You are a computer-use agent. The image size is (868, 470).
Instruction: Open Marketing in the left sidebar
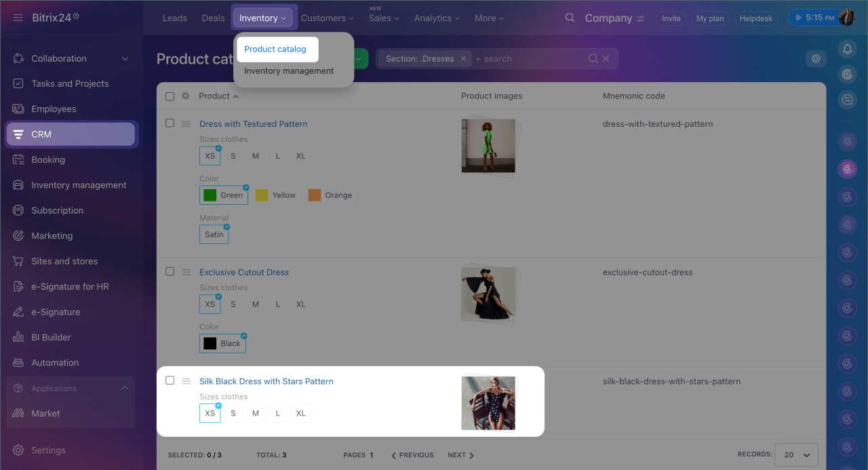click(x=52, y=235)
